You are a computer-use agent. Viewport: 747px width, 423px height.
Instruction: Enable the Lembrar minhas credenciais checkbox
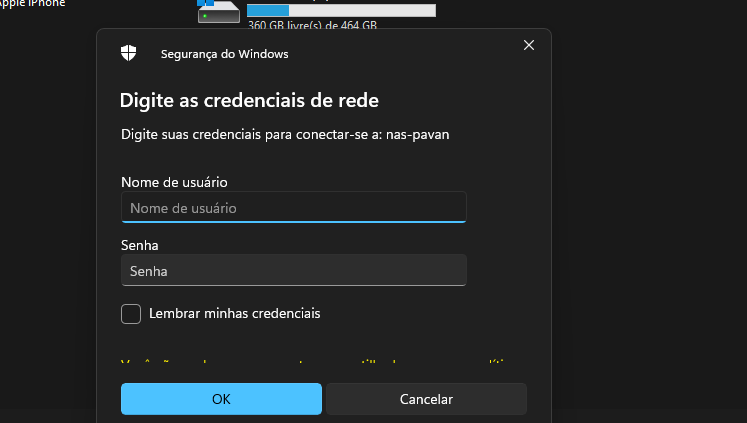[131, 314]
